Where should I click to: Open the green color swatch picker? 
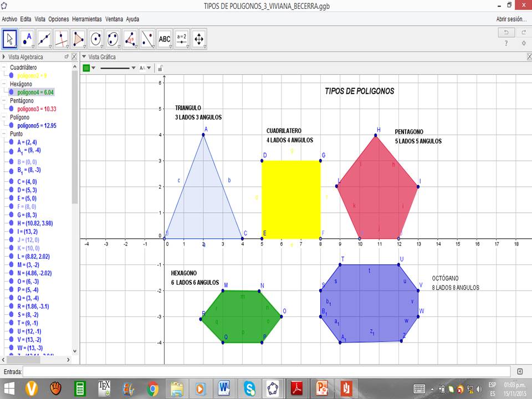tap(86, 67)
